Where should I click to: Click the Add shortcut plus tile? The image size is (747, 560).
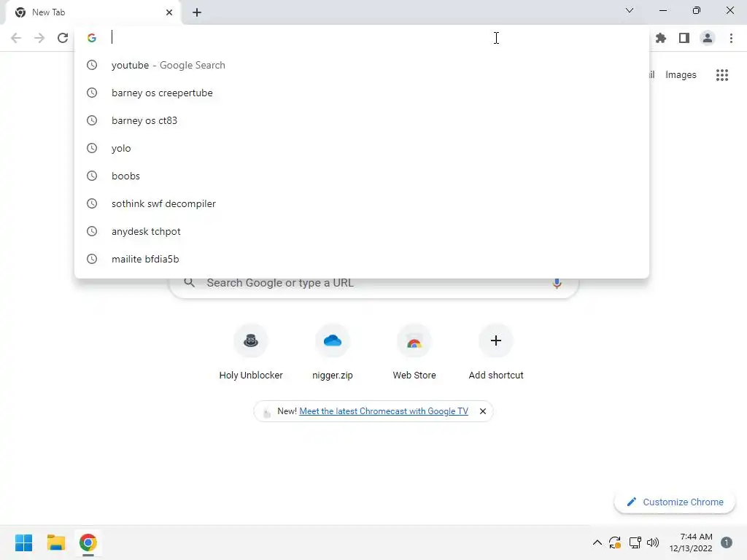(x=496, y=352)
